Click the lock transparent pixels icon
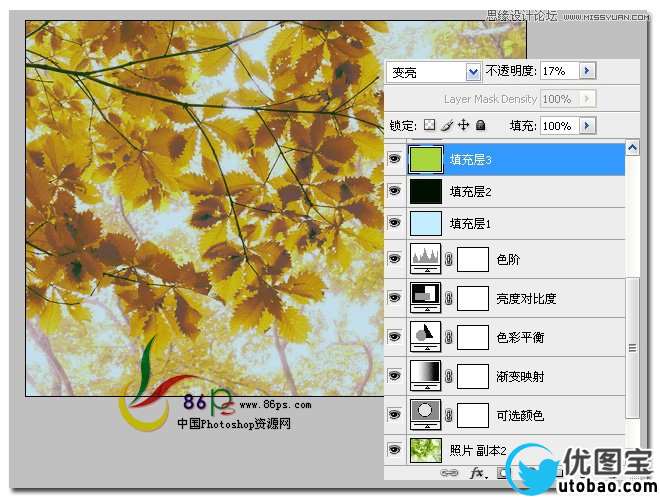This screenshot has height=500, width=660. click(429, 125)
